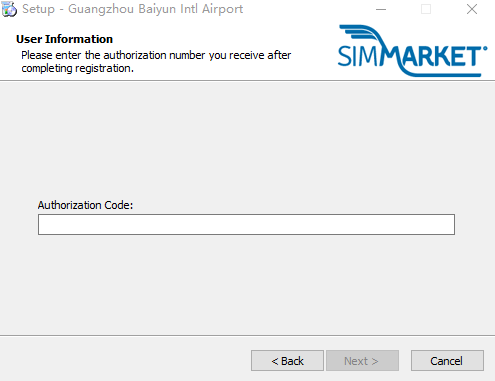Click the greyed-out maximize button

(426, 9)
